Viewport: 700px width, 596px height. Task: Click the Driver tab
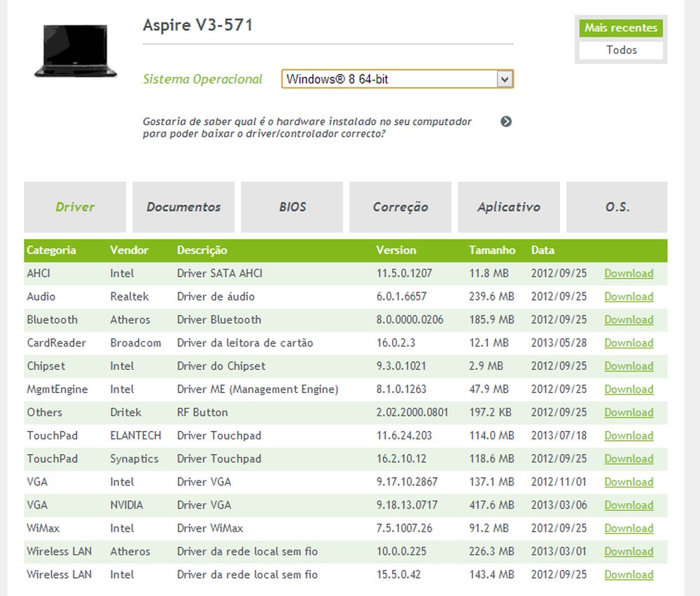point(74,207)
